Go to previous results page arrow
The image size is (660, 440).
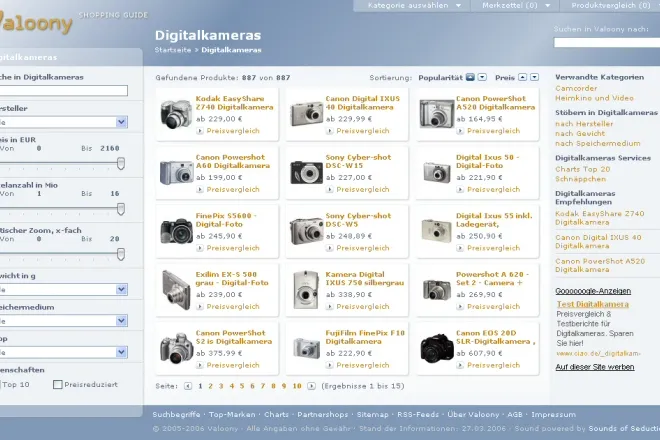tap(188, 386)
